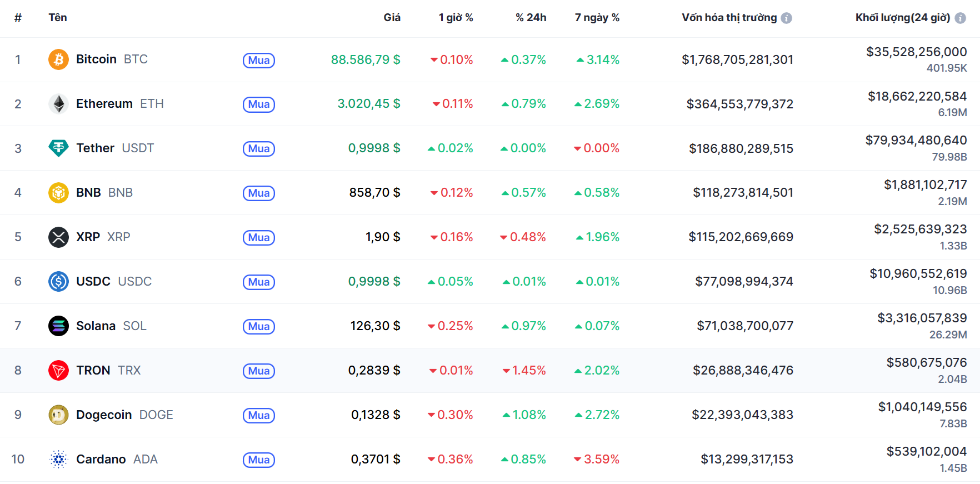The image size is (980, 484).
Task: Click the Mua button for Solana
Action: click(x=259, y=327)
